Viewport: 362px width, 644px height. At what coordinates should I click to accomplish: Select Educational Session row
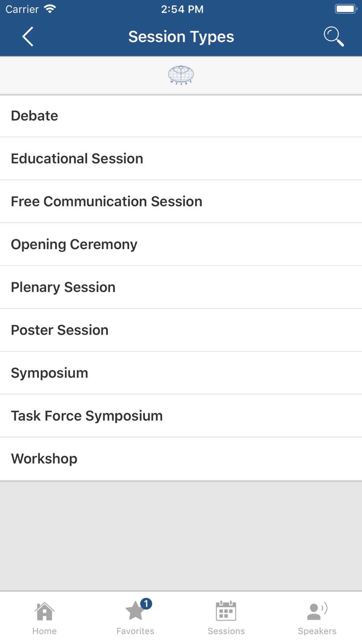(181, 159)
